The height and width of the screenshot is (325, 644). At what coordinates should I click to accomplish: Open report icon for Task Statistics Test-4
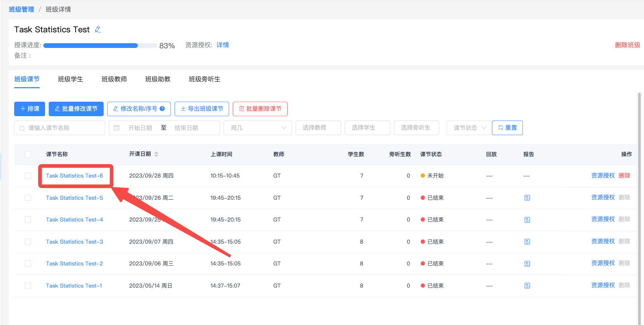(x=527, y=220)
